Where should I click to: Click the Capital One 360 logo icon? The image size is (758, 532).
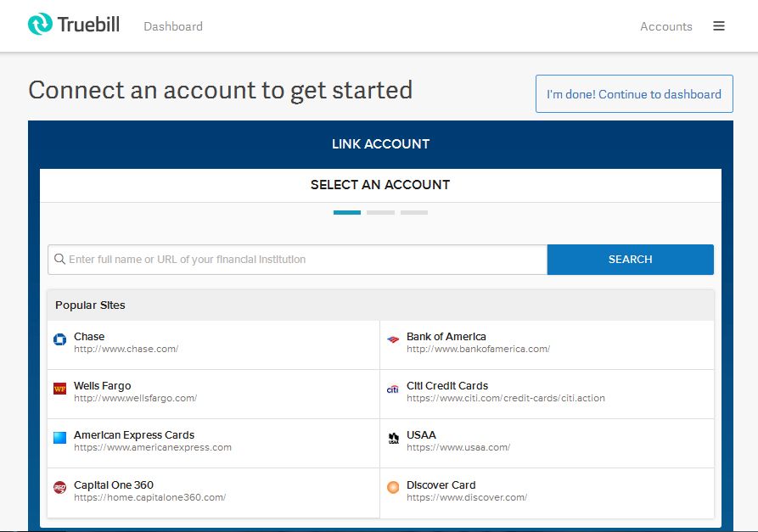(60, 488)
